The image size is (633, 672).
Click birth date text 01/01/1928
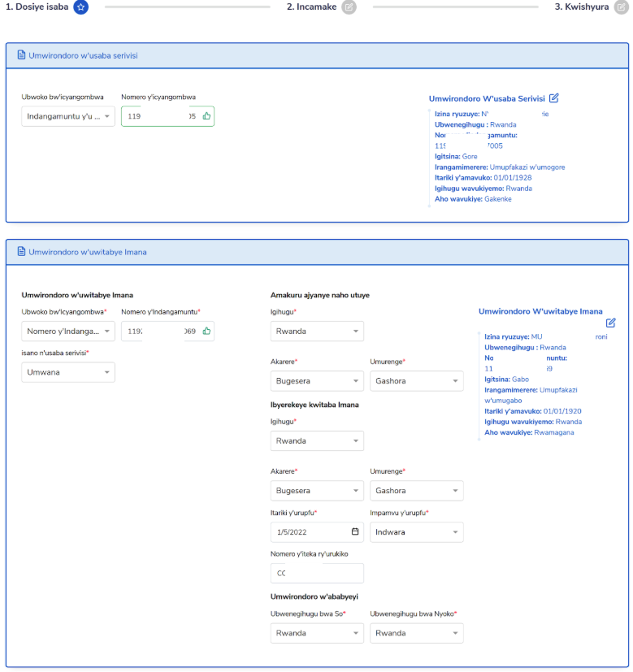(x=513, y=177)
